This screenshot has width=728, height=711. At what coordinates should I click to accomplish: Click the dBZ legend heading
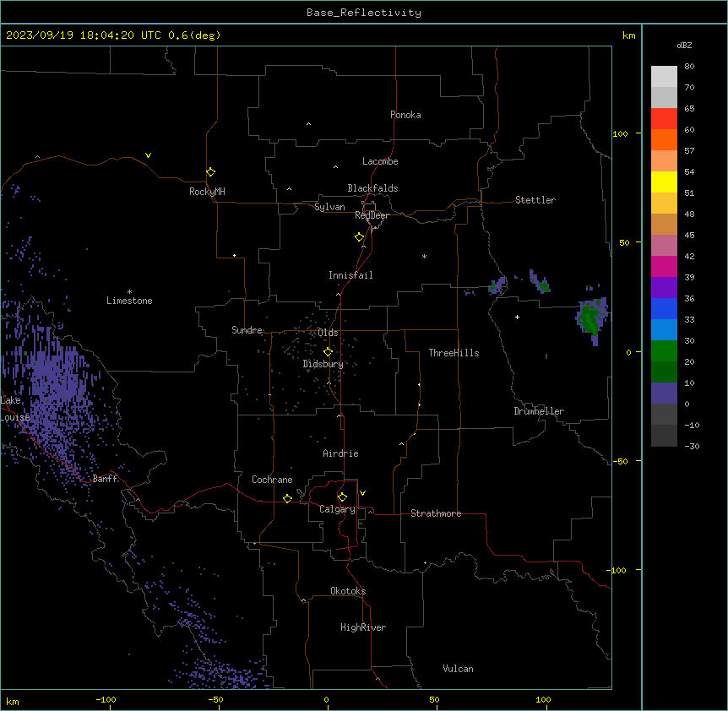point(684,45)
